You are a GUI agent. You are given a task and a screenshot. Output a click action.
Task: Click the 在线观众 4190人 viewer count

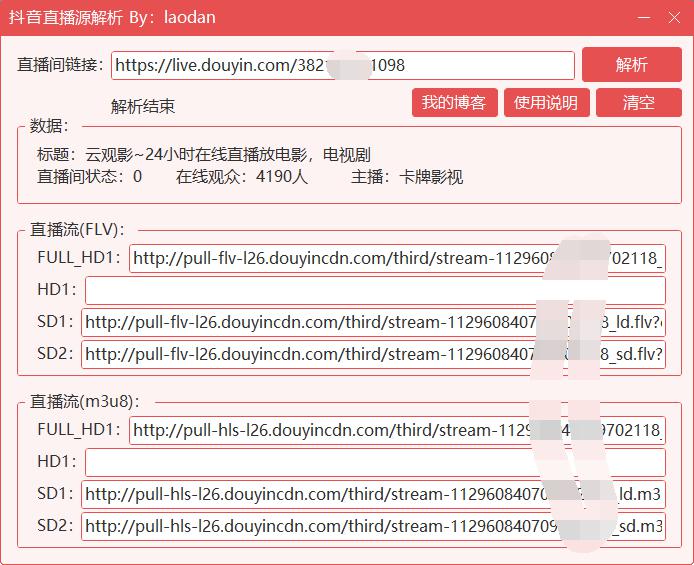242,177
